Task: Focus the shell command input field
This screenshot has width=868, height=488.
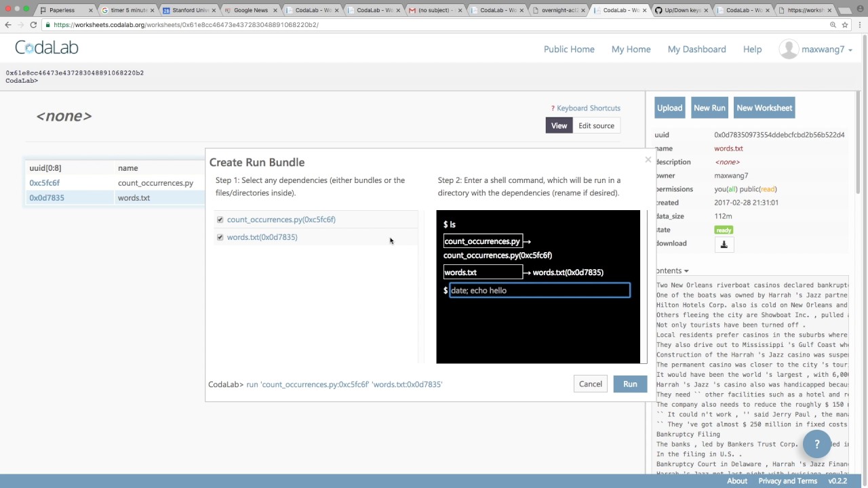Action: (540, 290)
